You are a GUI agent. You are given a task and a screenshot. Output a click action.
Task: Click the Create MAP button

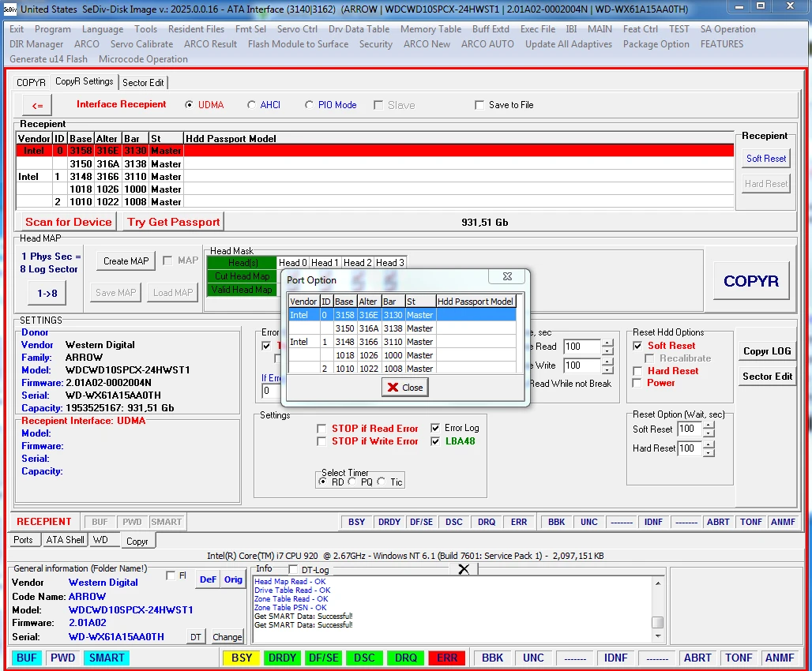pos(126,261)
